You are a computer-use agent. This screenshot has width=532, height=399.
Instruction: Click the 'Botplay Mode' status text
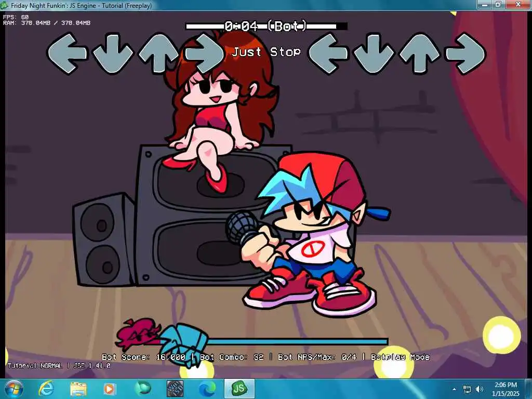[401, 357]
